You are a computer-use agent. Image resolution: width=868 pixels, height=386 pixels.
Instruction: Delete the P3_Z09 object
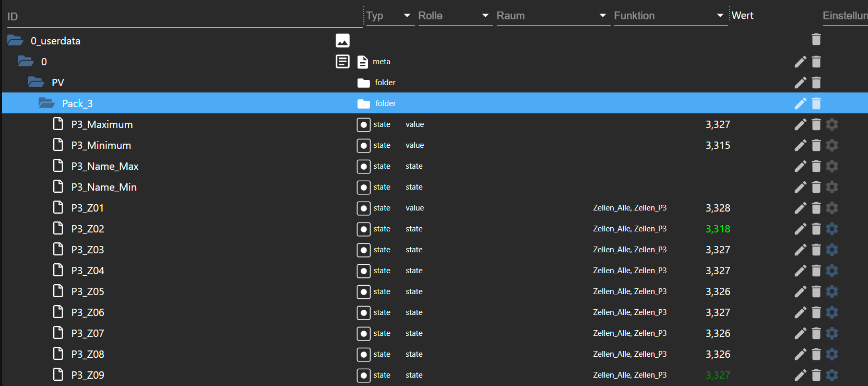coord(816,375)
